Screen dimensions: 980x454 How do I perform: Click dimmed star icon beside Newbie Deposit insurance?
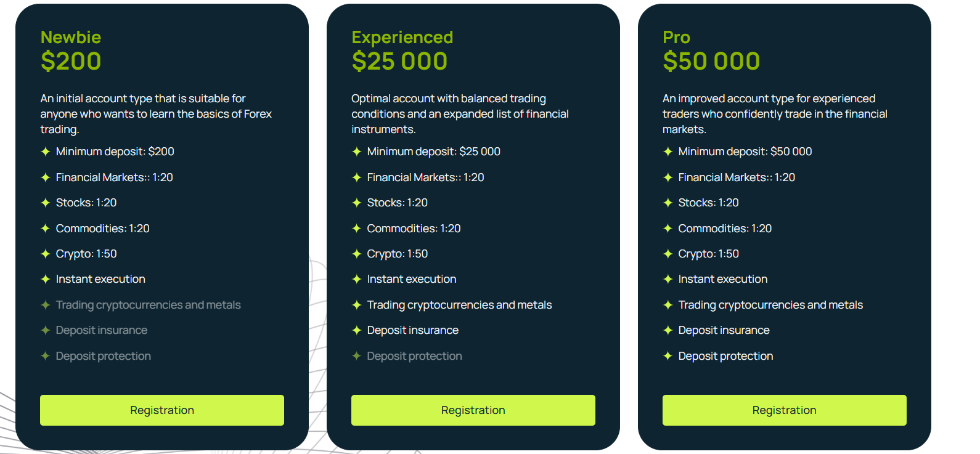45,330
